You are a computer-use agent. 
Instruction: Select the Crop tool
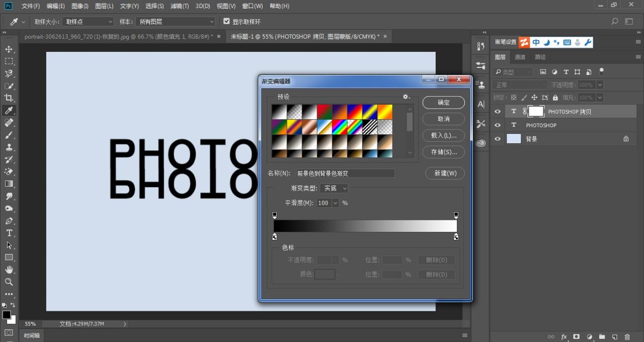point(9,98)
